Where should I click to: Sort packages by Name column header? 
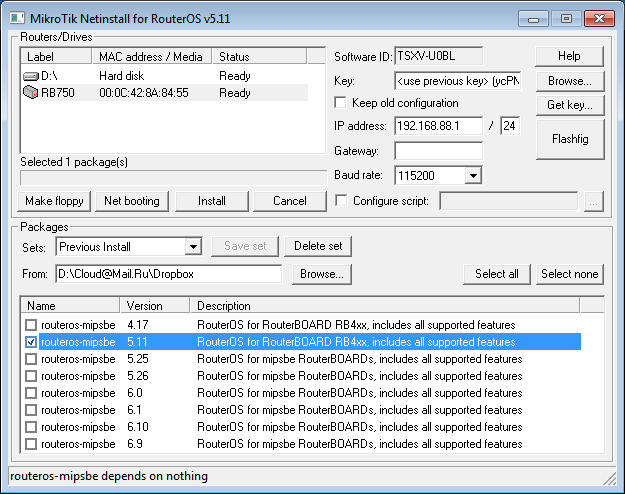coord(70,306)
